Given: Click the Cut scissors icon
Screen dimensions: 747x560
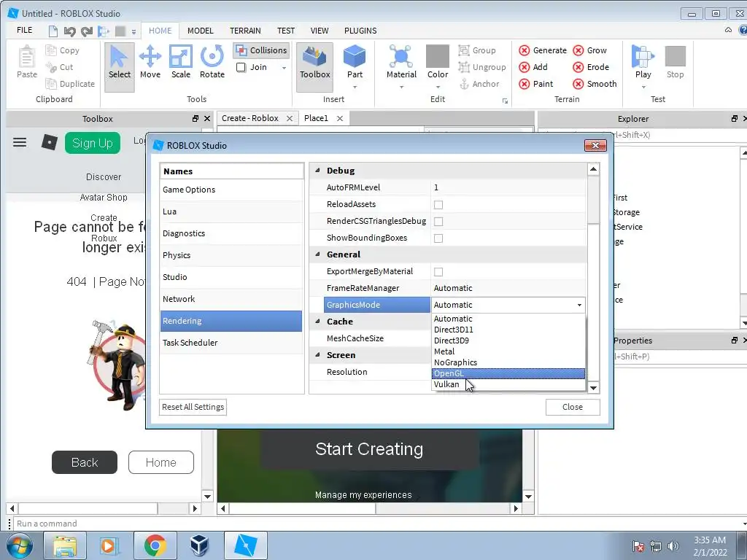Looking at the screenshot, I should click(x=51, y=67).
